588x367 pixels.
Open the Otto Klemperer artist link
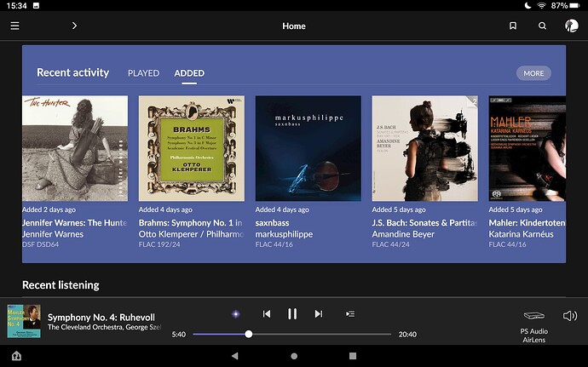click(x=191, y=234)
